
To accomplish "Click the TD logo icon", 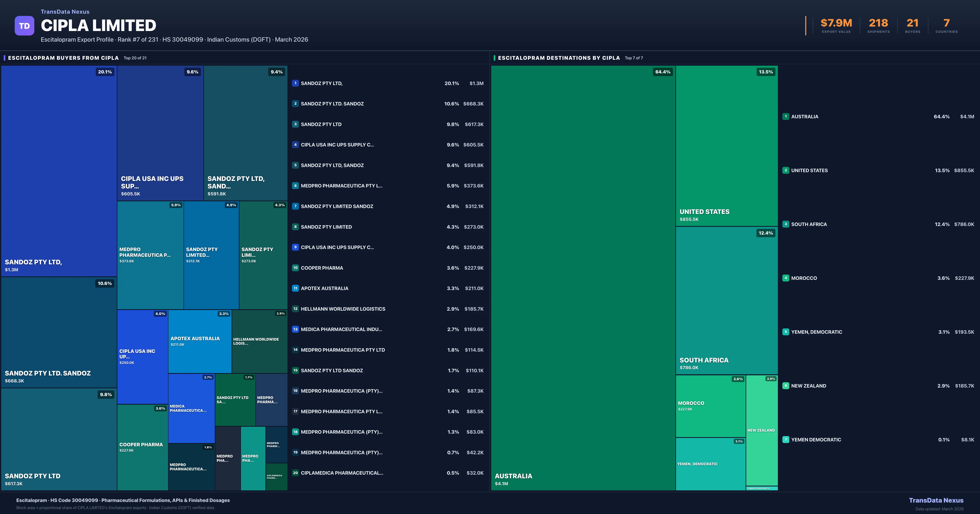I will pyautogui.click(x=24, y=26).
